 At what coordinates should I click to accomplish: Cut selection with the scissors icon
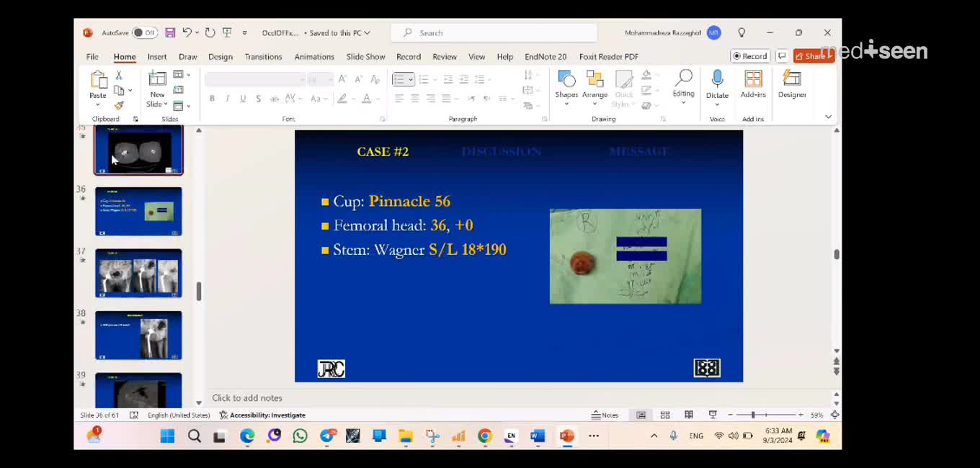coord(119,75)
